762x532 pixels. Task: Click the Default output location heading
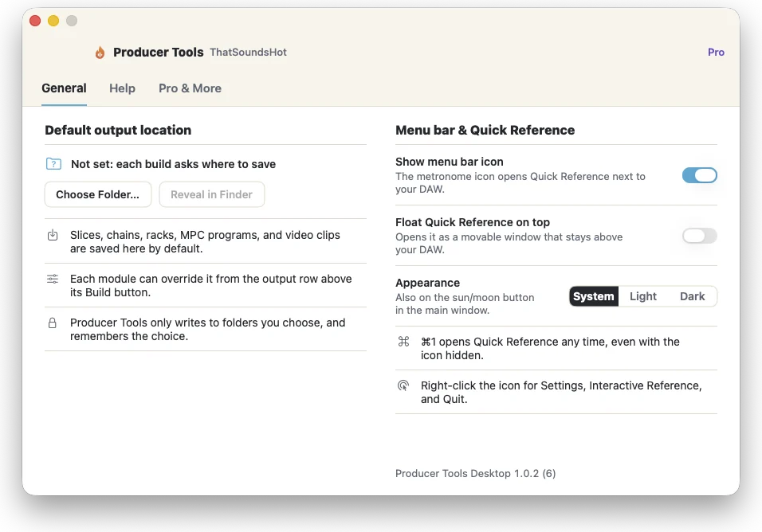coord(118,130)
